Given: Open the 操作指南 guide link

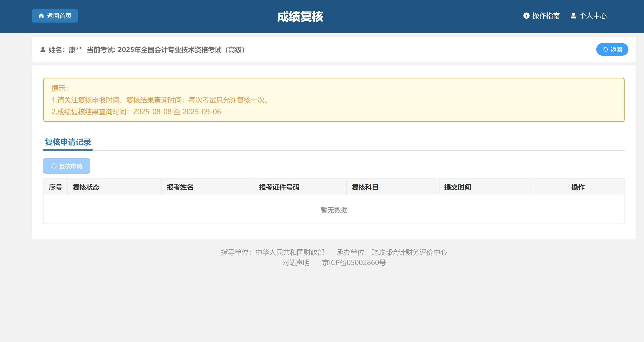Looking at the screenshot, I should click(541, 16).
